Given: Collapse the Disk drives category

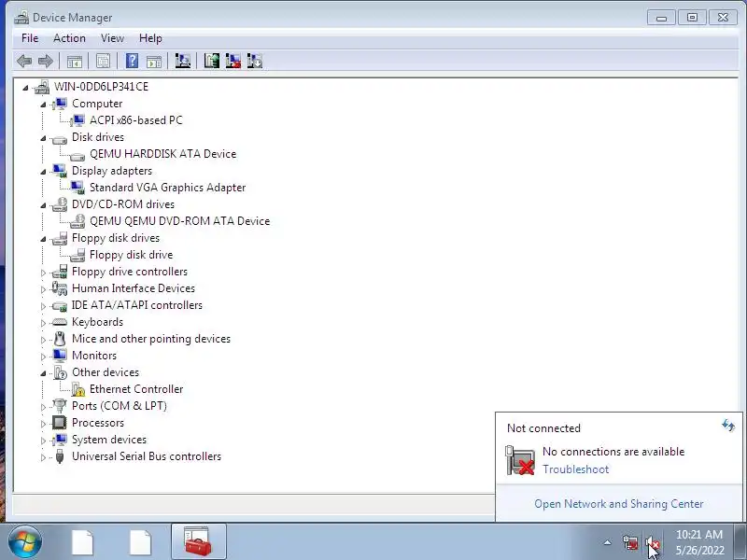Looking at the screenshot, I should (43, 138).
